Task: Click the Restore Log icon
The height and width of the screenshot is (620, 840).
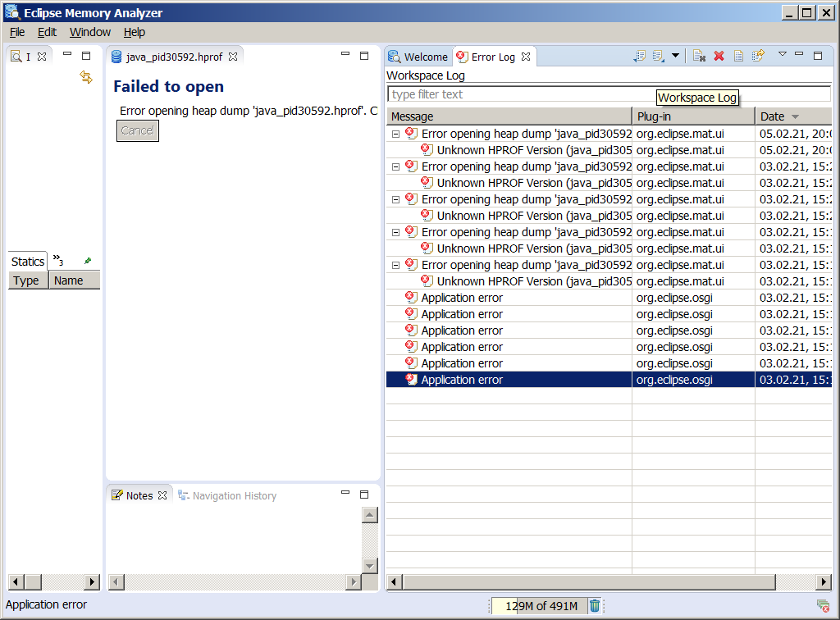Action: click(758, 56)
